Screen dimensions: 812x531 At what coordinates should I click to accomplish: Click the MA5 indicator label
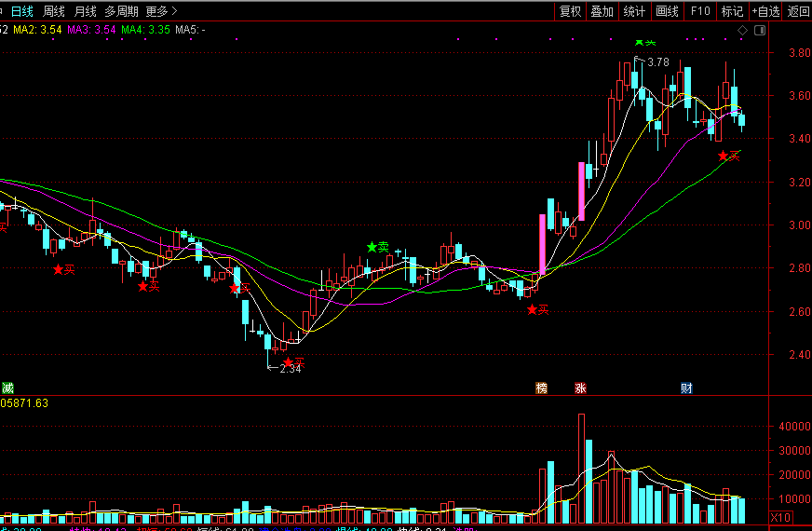190,30
